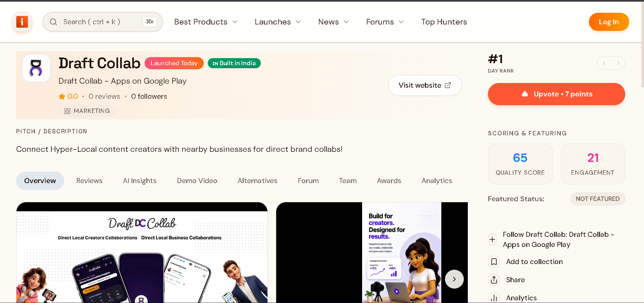The width and height of the screenshot is (644, 303).
Task: Click Follow Draft Collab text link
Action: coord(558,240)
